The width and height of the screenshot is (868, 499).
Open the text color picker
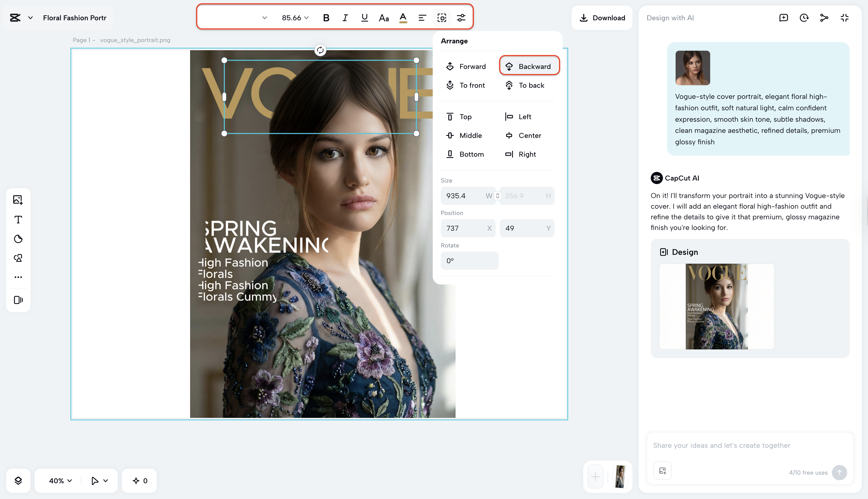click(403, 18)
